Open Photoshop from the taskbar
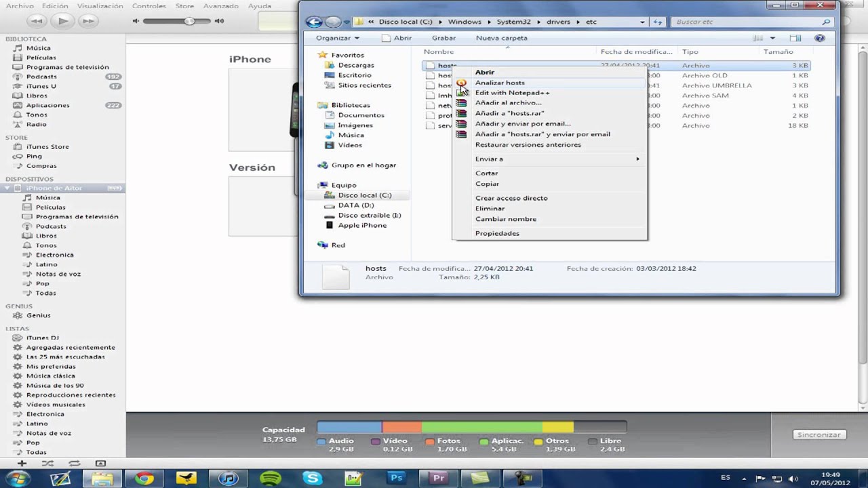This screenshot has width=868, height=488. click(397, 479)
